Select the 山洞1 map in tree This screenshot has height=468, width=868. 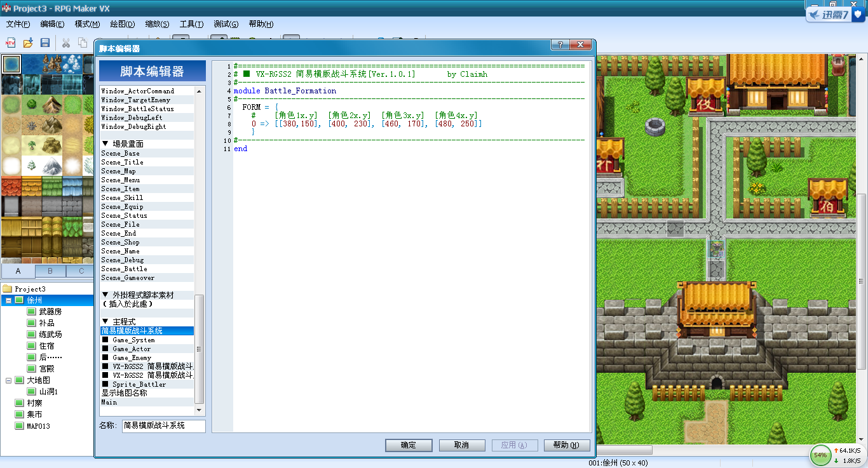coord(48,392)
